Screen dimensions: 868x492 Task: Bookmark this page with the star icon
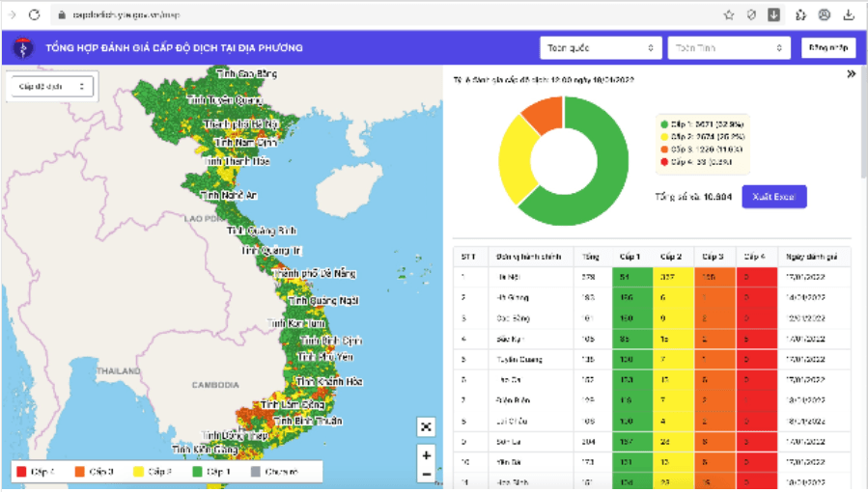(729, 14)
